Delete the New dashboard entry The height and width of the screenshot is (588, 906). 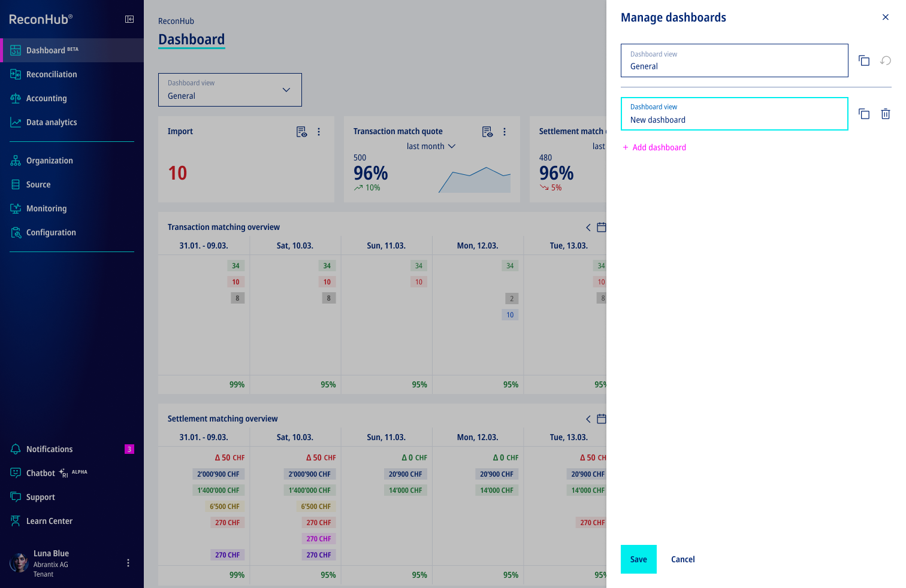point(885,114)
